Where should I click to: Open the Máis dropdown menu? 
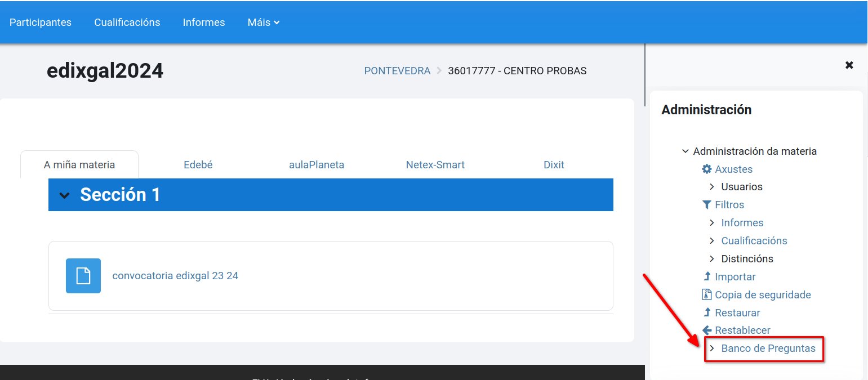point(263,23)
